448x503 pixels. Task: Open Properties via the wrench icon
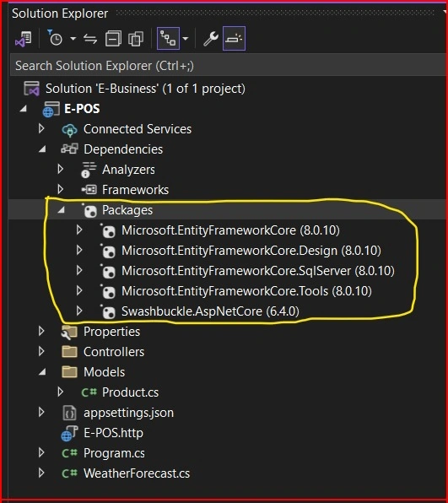[x=211, y=39]
